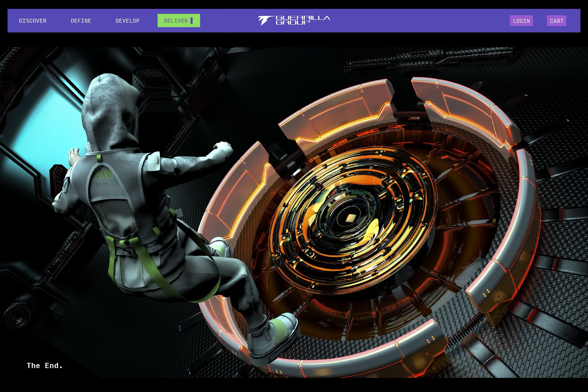Click the figure's outstretched right hand

(223, 146)
